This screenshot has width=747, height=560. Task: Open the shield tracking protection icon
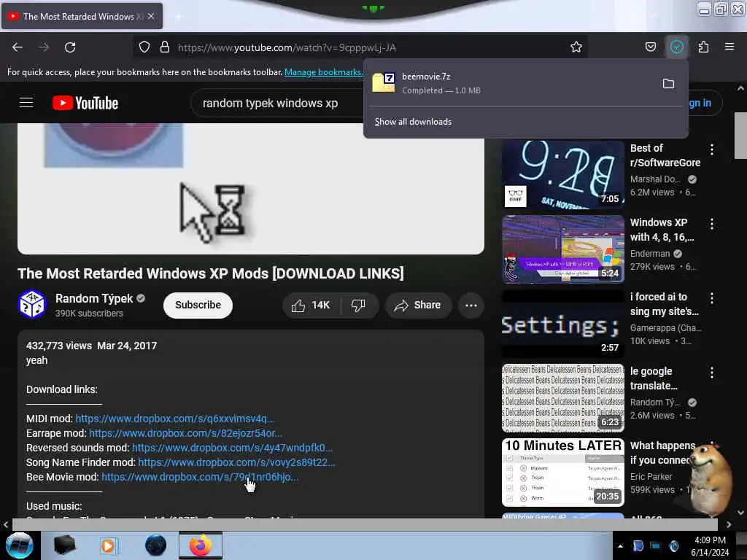144,47
